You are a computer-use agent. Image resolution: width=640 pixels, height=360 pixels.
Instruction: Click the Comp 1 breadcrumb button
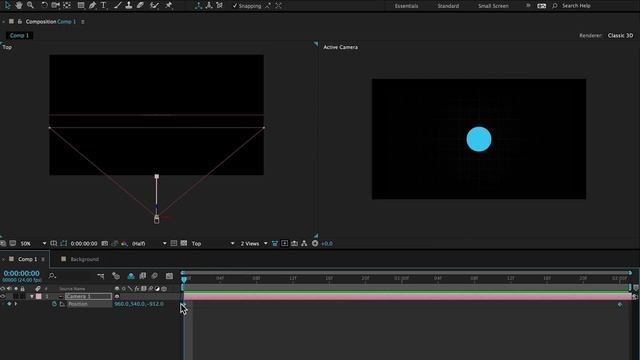[19, 36]
